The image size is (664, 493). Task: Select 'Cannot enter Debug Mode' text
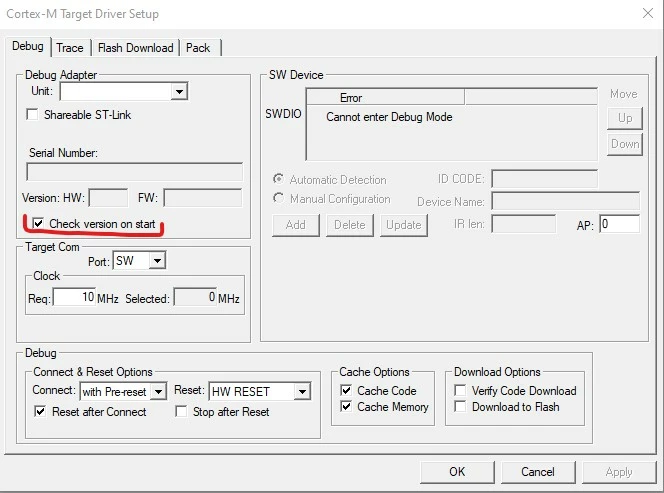(389, 117)
